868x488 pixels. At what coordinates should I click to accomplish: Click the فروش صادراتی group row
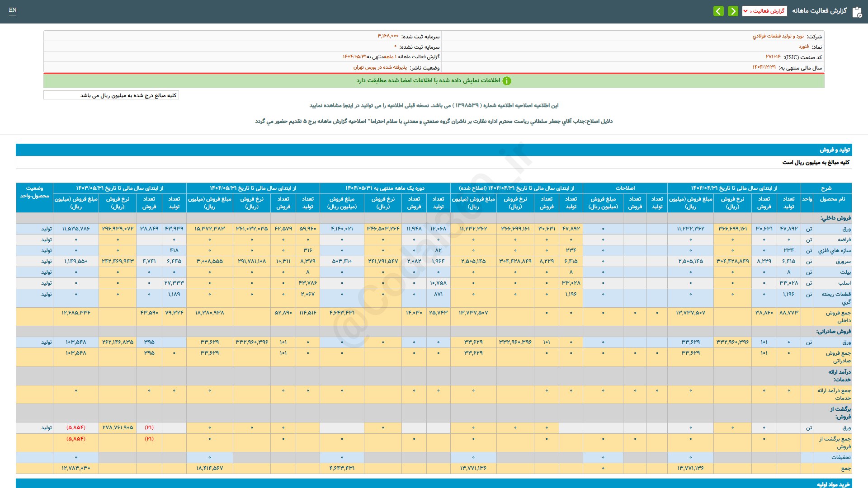[833, 331]
